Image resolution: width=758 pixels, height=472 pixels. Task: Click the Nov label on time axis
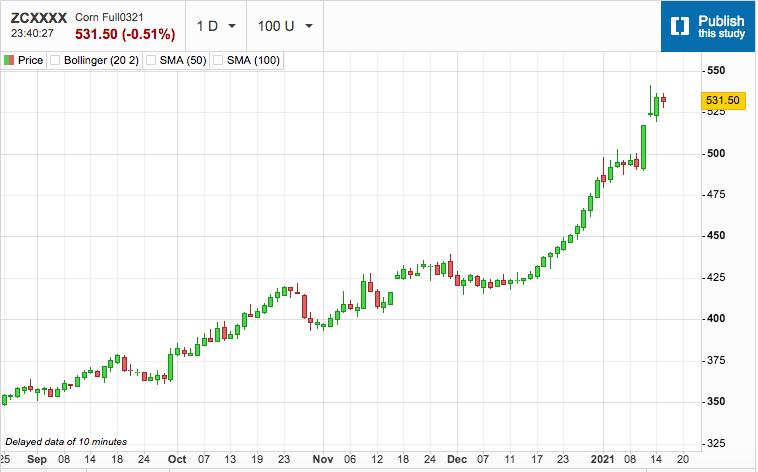[322, 459]
